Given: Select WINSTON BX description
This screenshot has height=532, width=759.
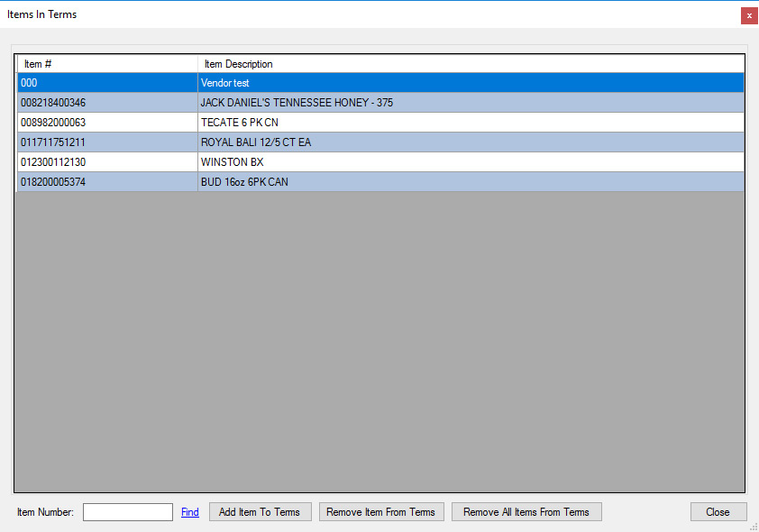Looking at the screenshot, I should click(471, 162).
